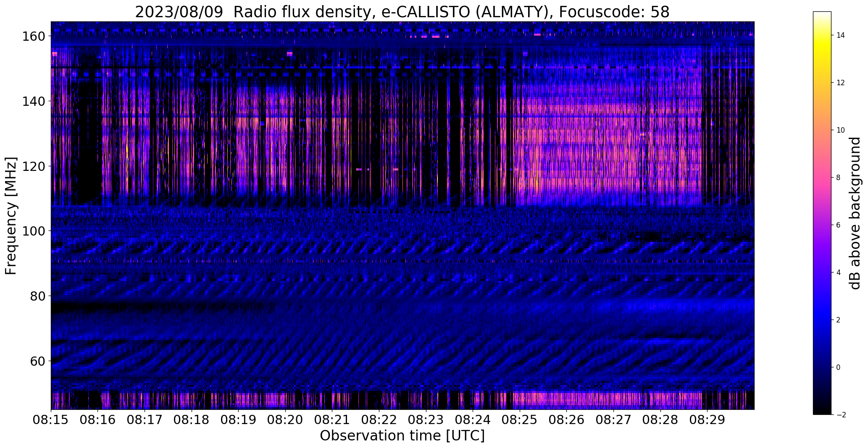Click the 100 frequency tick label
This screenshot has width=868, height=448.
click(33, 231)
